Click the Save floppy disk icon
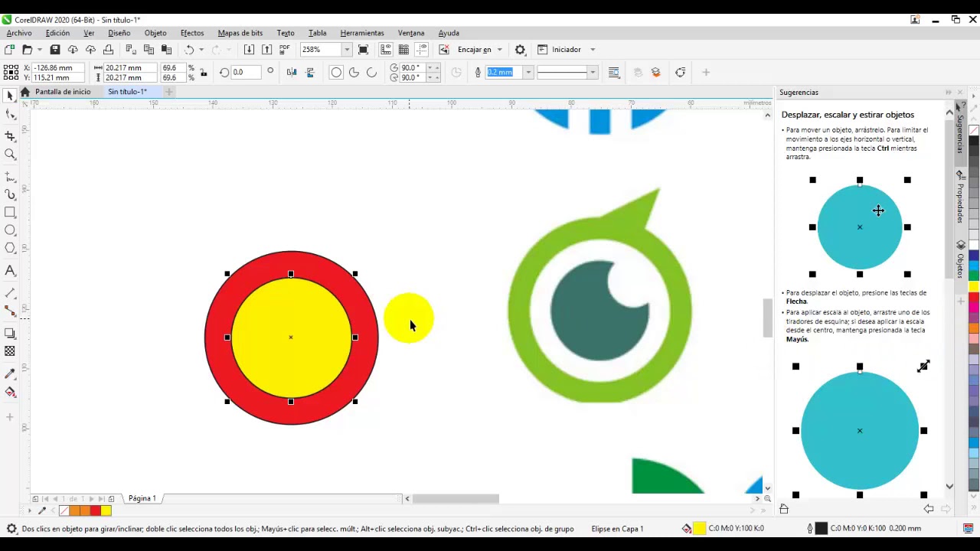Viewport: 980px width, 551px height. (54, 50)
